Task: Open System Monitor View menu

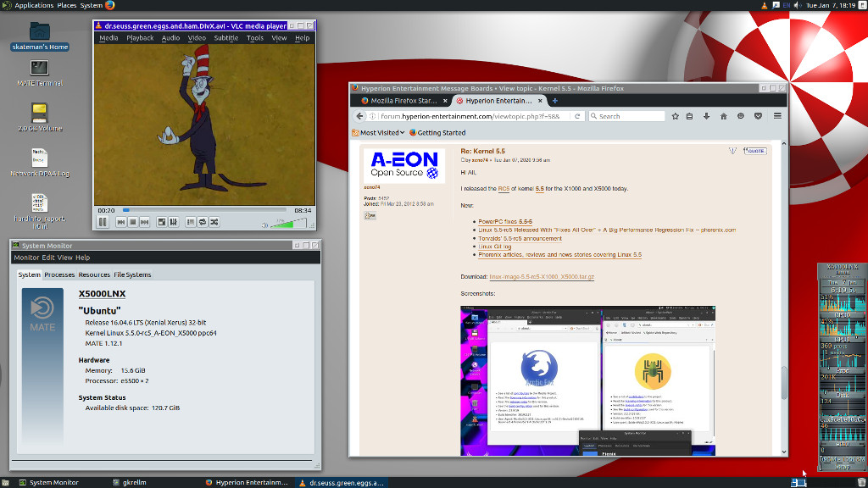Action: pos(64,258)
